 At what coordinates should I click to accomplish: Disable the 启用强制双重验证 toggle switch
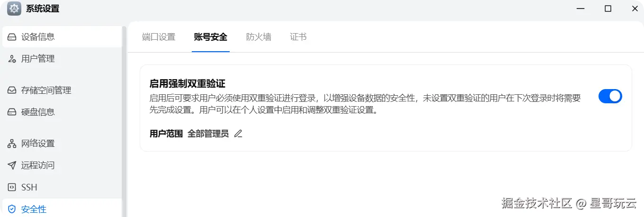(610, 96)
